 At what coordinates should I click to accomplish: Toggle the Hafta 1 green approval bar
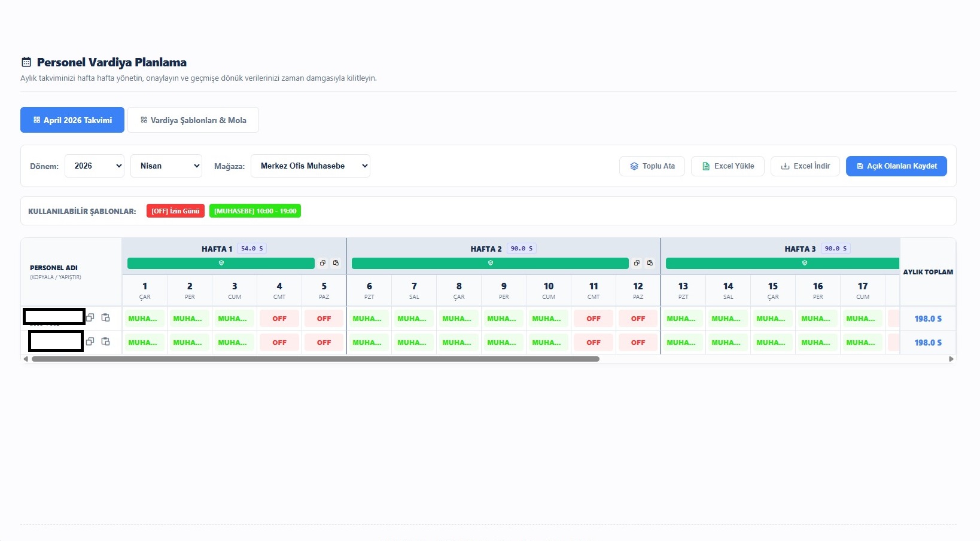221,263
